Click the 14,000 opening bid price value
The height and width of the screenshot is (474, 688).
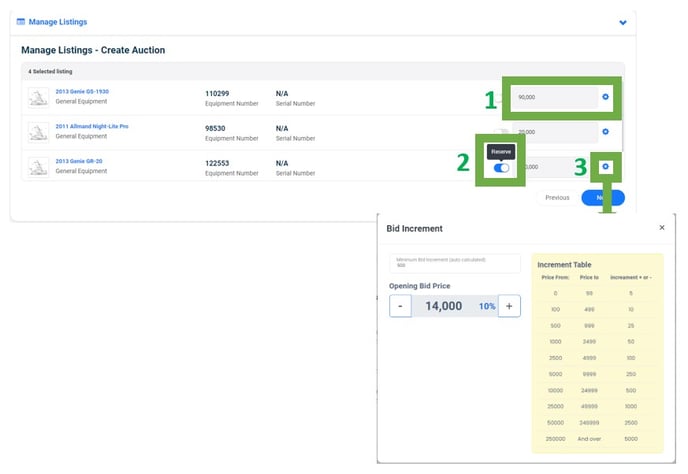443,306
